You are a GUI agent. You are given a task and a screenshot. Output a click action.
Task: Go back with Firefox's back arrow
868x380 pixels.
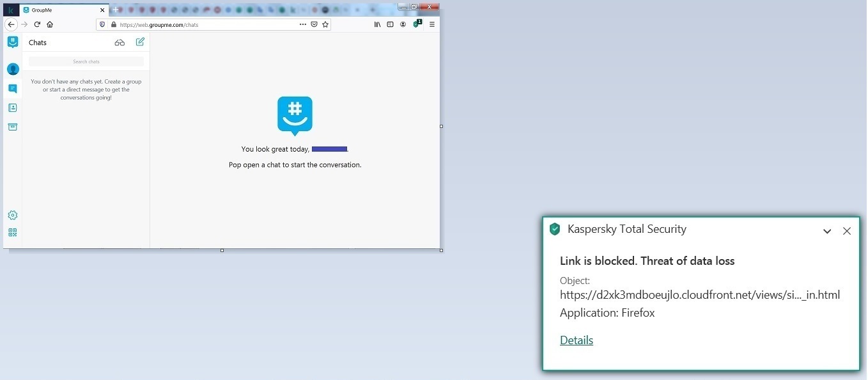click(11, 24)
